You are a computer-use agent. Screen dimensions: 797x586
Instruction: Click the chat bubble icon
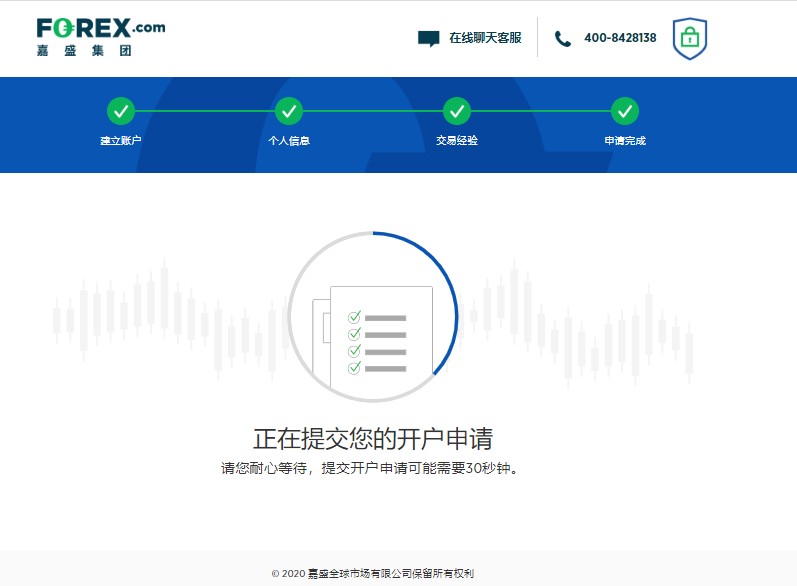pos(428,39)
